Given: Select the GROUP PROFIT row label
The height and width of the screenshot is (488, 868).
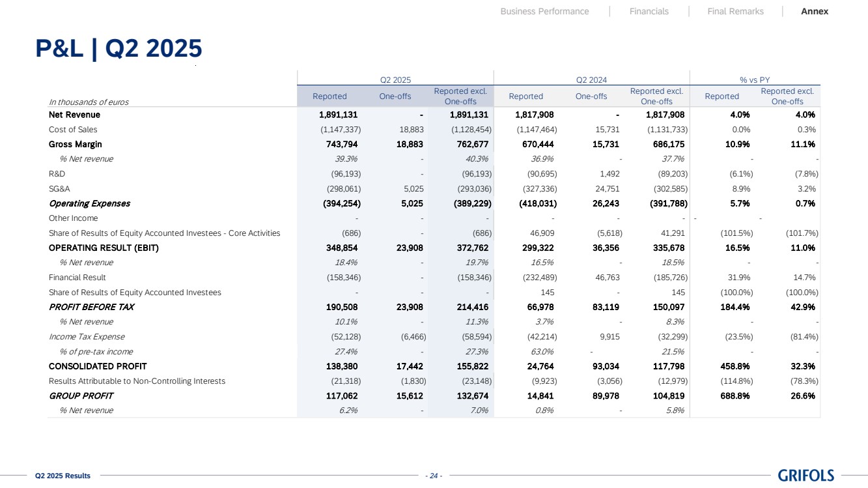Looking at the screenshot, I should point(81,395).
